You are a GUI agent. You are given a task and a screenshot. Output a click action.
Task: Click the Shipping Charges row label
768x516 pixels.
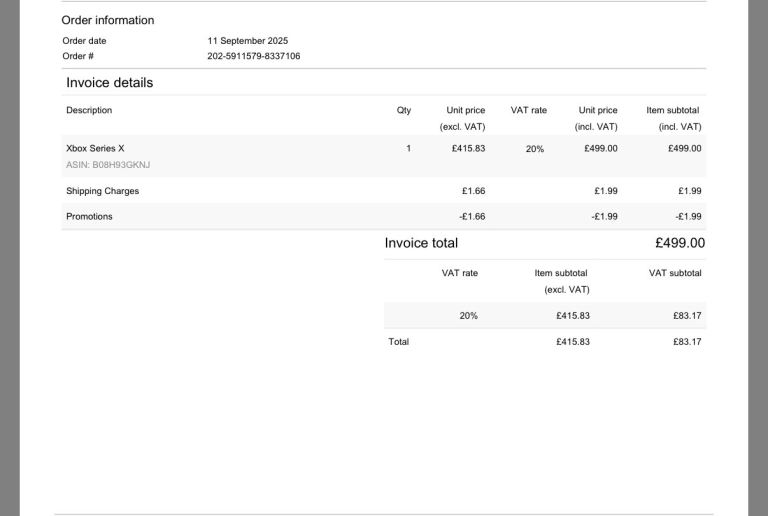(102, 191)
